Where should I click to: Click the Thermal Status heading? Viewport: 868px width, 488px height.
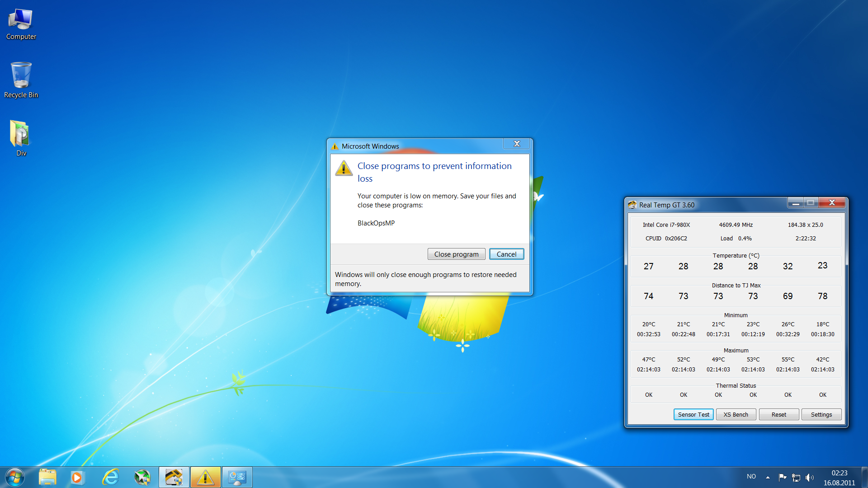point(736,386)
